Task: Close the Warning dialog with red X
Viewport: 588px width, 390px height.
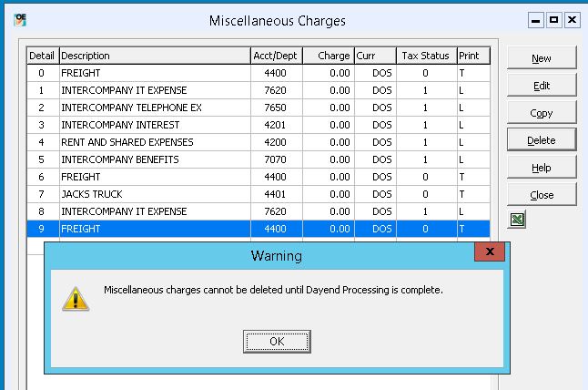Action: click(x=490, y=251)
